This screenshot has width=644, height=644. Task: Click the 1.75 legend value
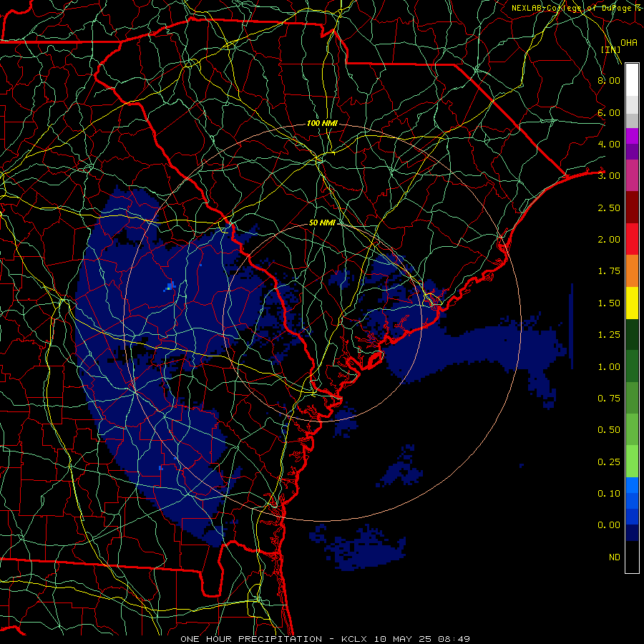pyautogui.click(x=609, y=271)
